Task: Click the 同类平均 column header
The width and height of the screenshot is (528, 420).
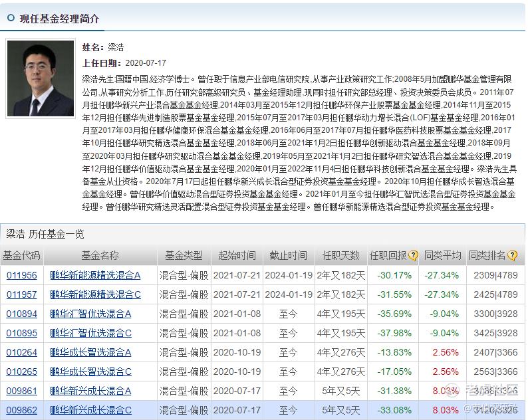Action: coord(442,255)
